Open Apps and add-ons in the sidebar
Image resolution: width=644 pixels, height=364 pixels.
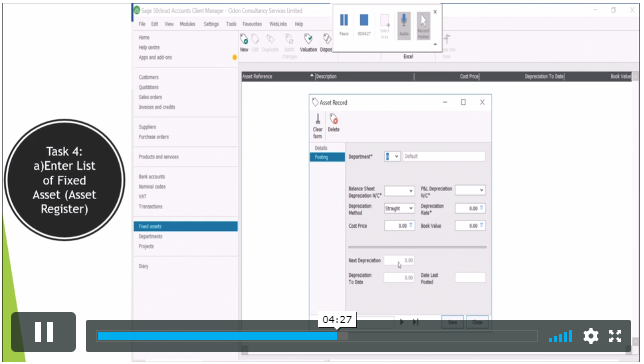155,57
